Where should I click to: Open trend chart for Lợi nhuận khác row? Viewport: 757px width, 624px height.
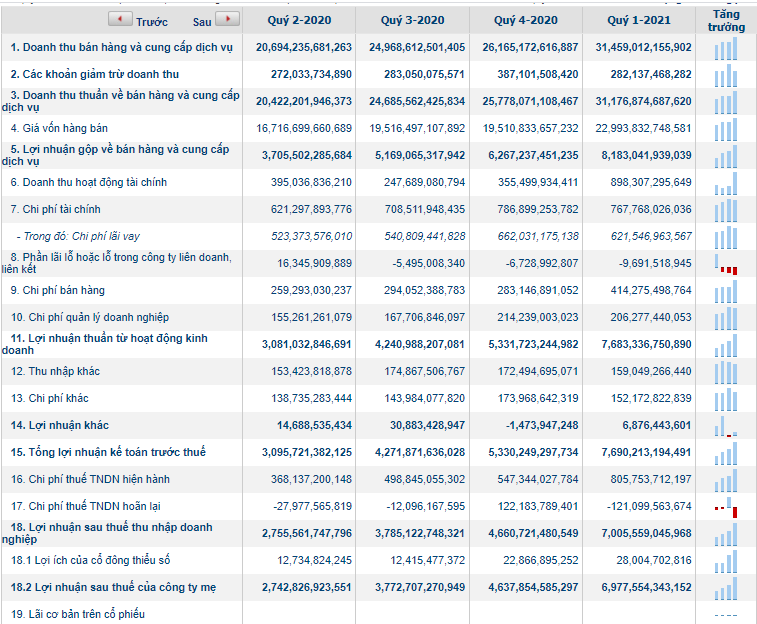[726, 425]
